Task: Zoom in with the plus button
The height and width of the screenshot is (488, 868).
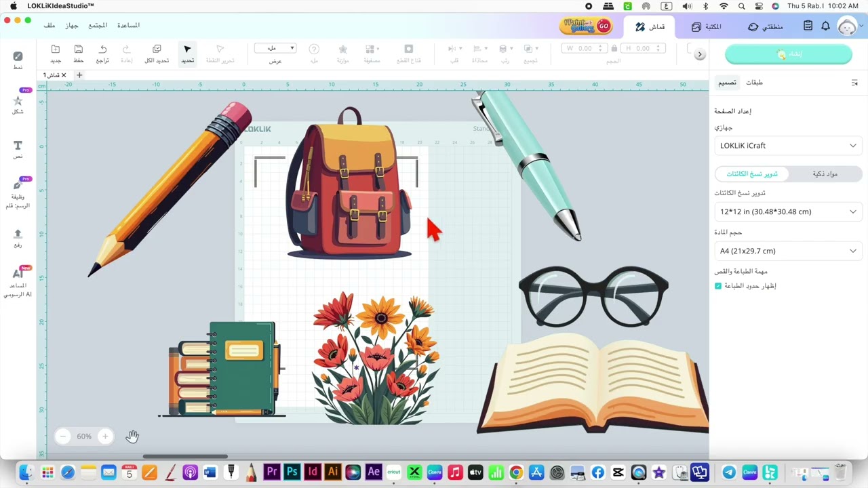Action: pyautogui.click(x=105, y=436)
